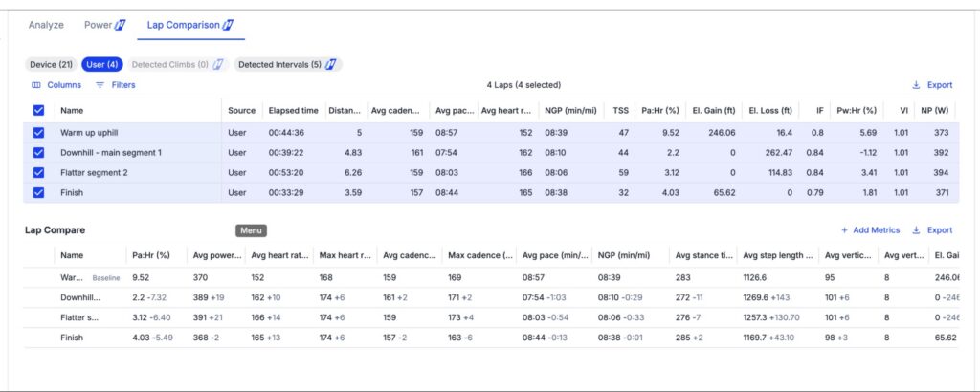The image size is (980, 392).
Task: Sort by El. Gain (ft) header in laps table
Action: click(714, 111)
